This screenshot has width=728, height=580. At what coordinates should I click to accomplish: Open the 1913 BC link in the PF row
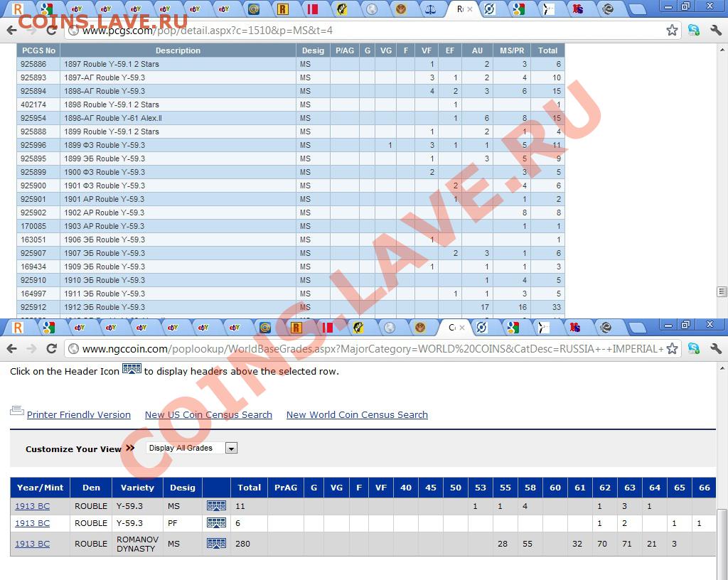tap(32, 523)
